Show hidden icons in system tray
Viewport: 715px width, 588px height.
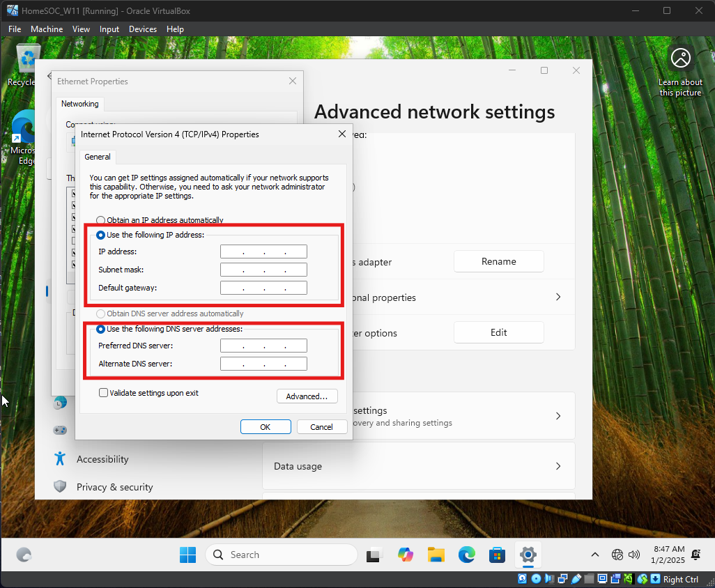594,555
